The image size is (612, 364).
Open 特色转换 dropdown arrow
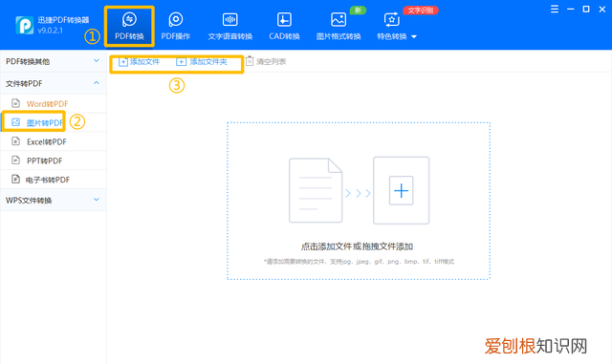414,36
